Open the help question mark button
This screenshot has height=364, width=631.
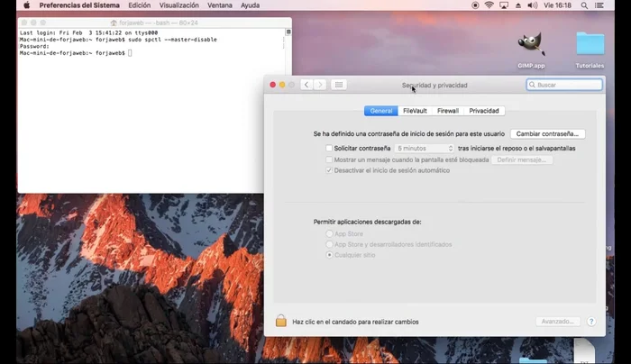[590, 322]
